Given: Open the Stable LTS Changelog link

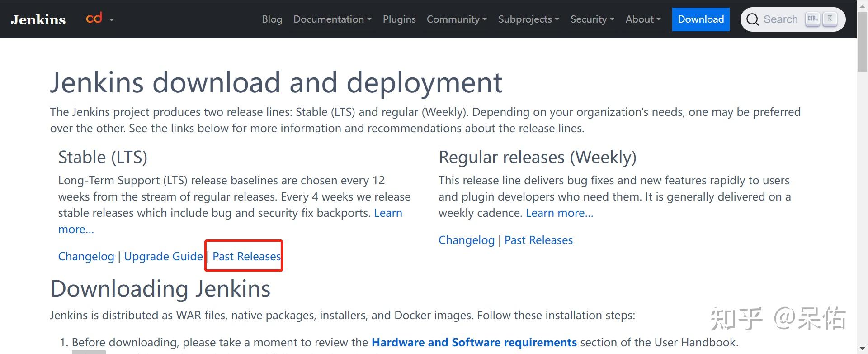Looking at the screenshot, I should [x=86, y=257].
